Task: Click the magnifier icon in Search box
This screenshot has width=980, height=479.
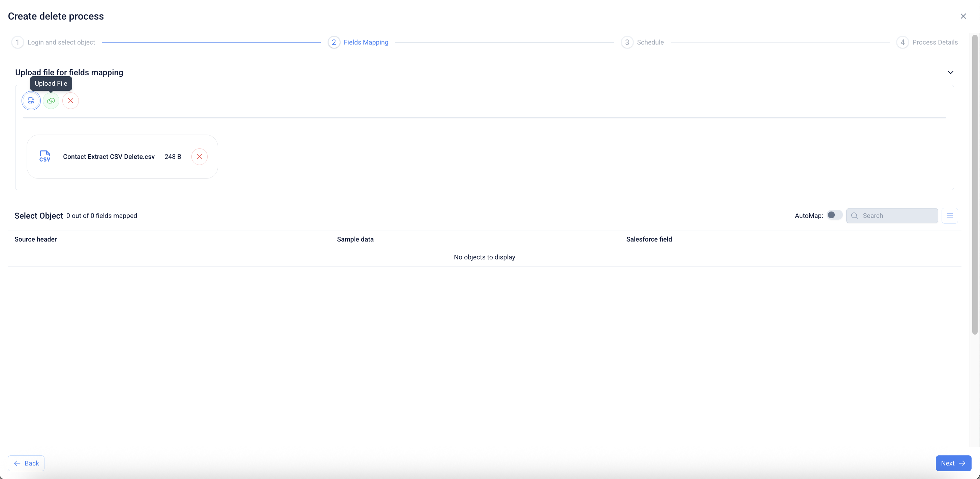Action: 854,216
